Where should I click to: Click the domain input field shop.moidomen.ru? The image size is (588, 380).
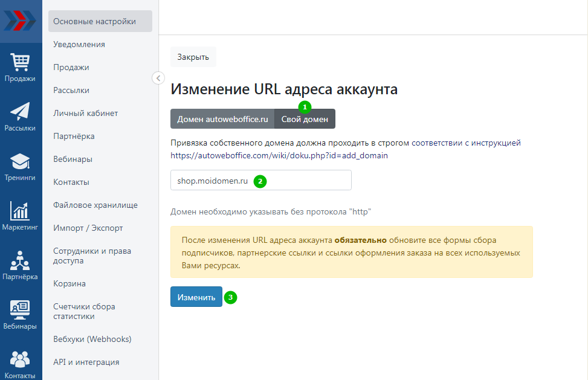point(260,181)
